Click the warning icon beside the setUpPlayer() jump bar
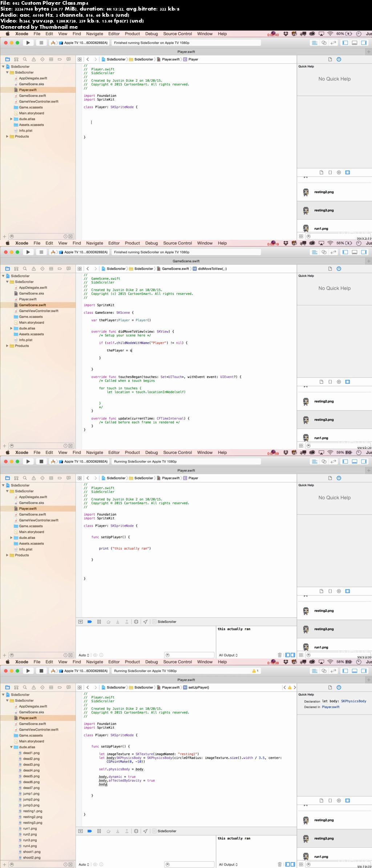Viewport: 372px width, 868px height. tap(290, 687)
